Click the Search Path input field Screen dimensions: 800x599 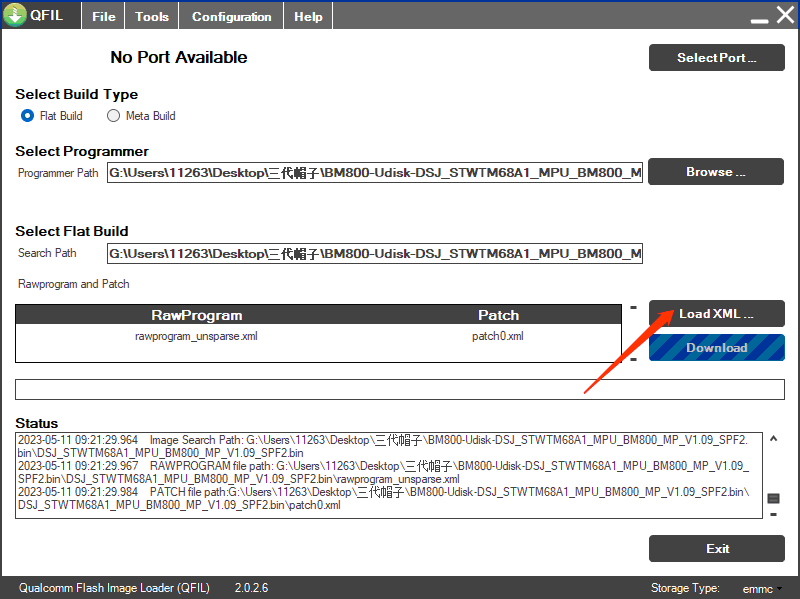pyautogui.click(x=375, y=254)
